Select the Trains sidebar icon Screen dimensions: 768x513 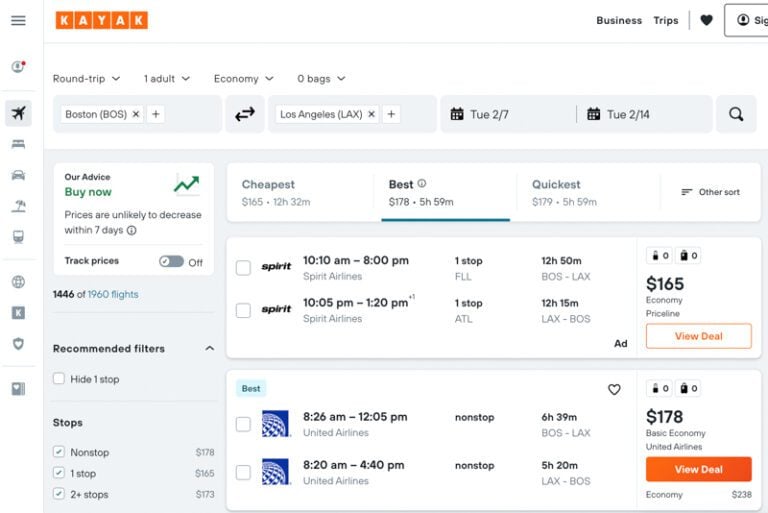pyautogui.click(x=19, y=237)
